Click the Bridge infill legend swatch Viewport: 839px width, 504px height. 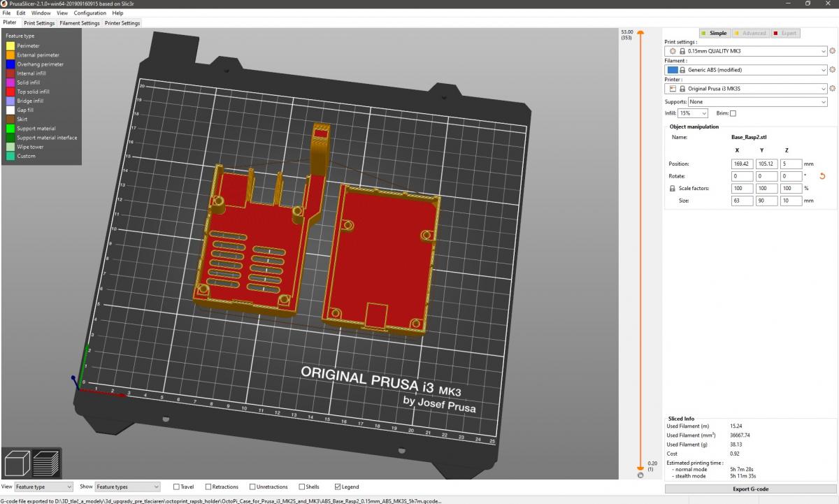[10, 101]
